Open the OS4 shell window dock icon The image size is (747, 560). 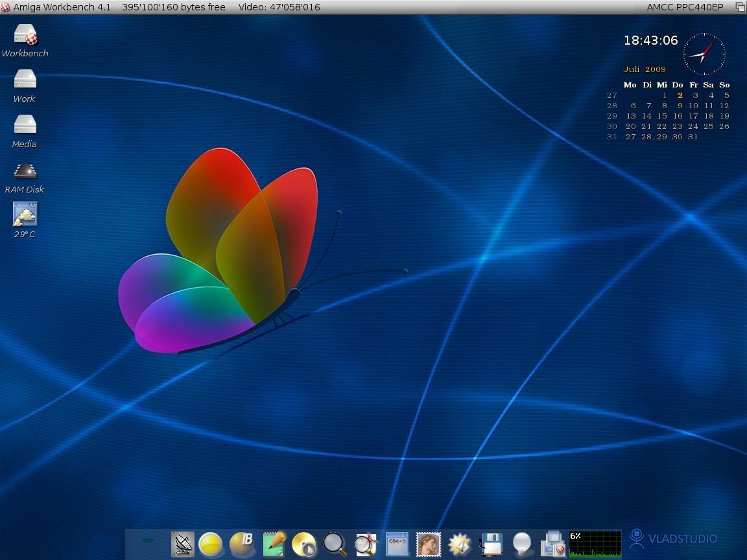(397, 544)
